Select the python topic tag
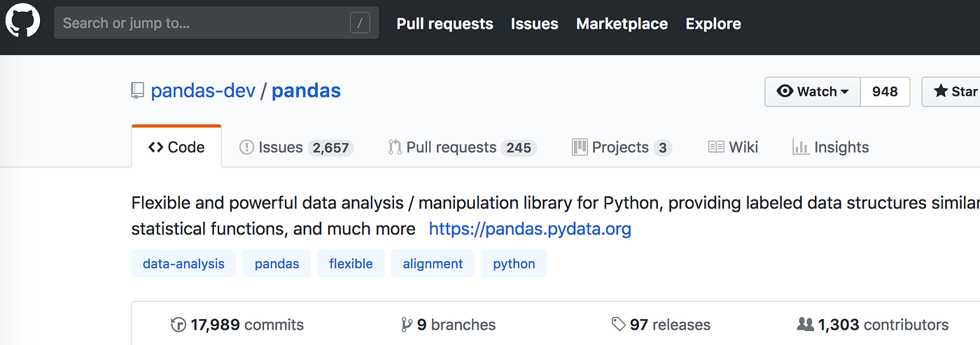 [514, 264]
